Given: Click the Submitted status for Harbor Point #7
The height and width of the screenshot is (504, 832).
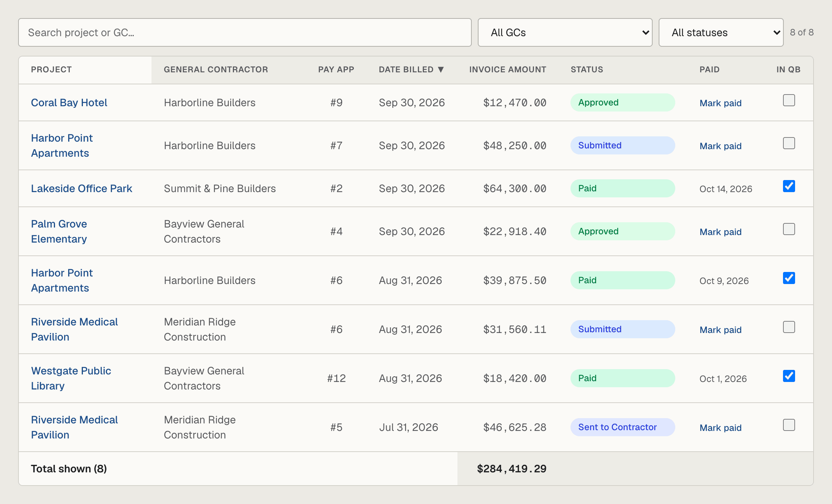Looking at the screenshot, I should (622, 145).
